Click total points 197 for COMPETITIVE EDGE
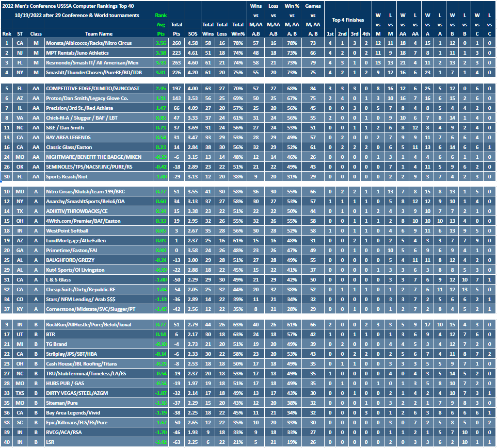 177,88
